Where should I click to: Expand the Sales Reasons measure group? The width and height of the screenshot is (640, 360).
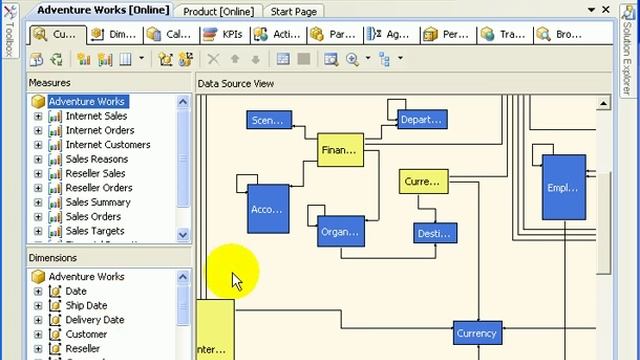click(x=38, y=159)
